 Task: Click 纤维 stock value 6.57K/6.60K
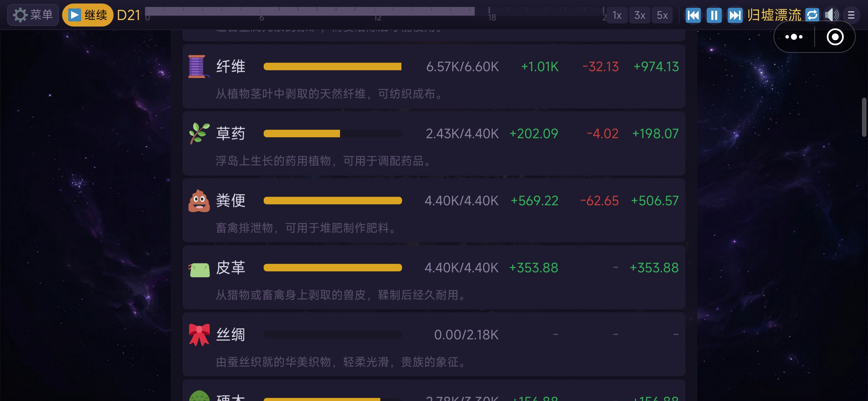(462, 67)
